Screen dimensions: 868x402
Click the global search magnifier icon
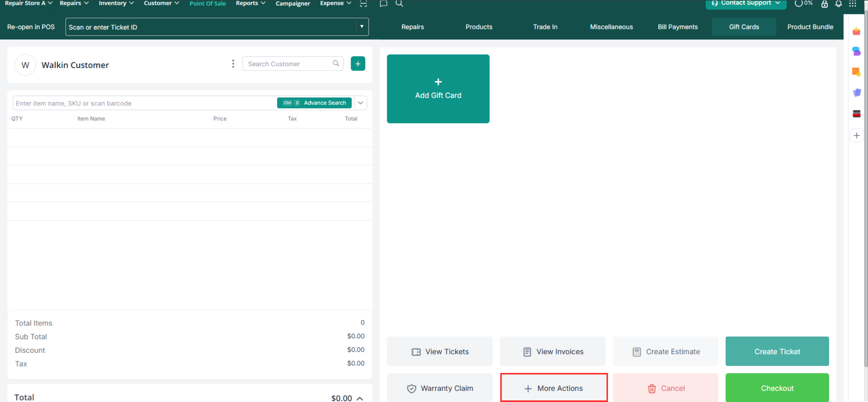399,3
